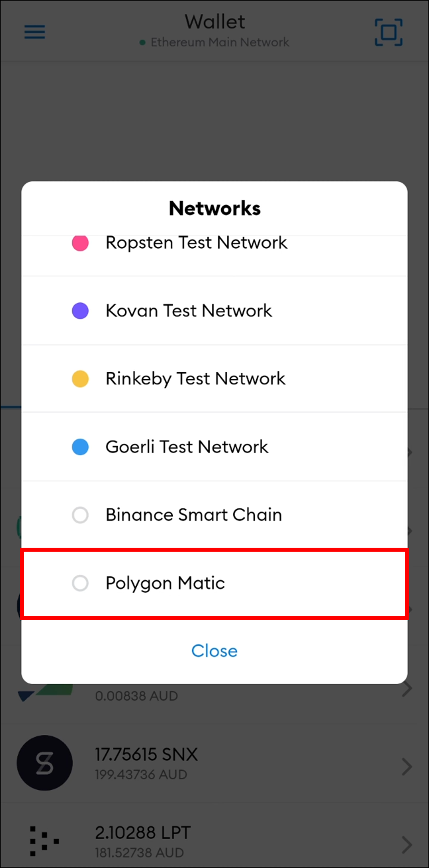Tap the SNX token logo
Image resolution: width=429 pixels, height=868 pixels.
tap(44, 763)
